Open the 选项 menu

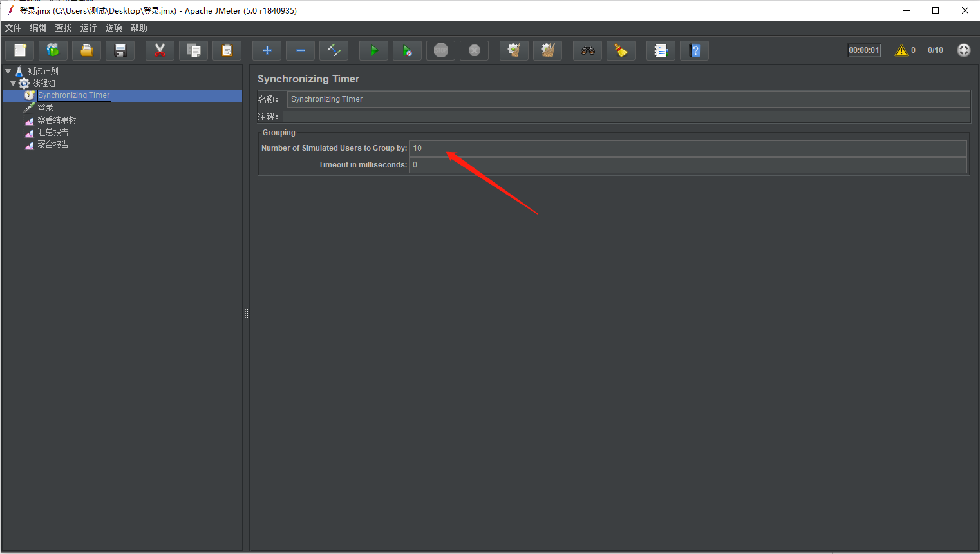(x=114, y=28)
